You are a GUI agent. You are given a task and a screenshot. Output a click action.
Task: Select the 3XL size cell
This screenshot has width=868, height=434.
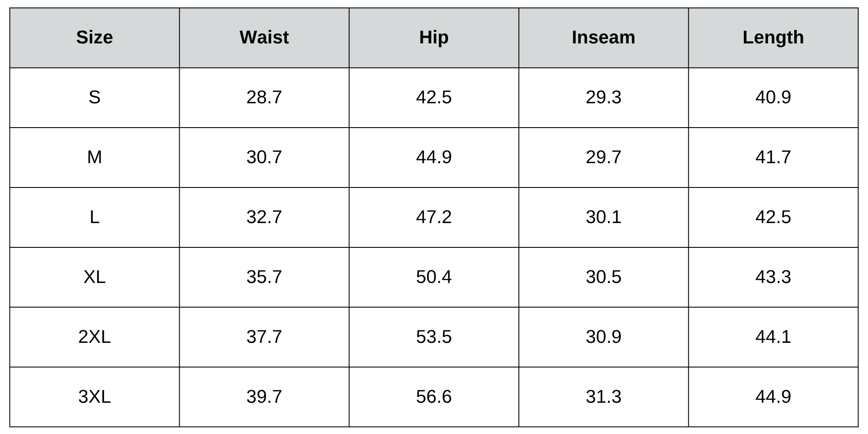[95, 397]
